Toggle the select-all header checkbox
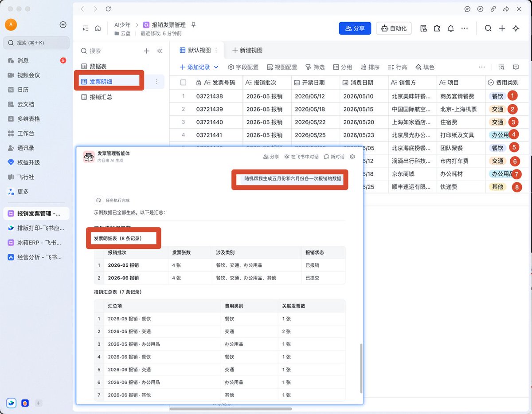This screenshot has height=414, width=532. 184,83
